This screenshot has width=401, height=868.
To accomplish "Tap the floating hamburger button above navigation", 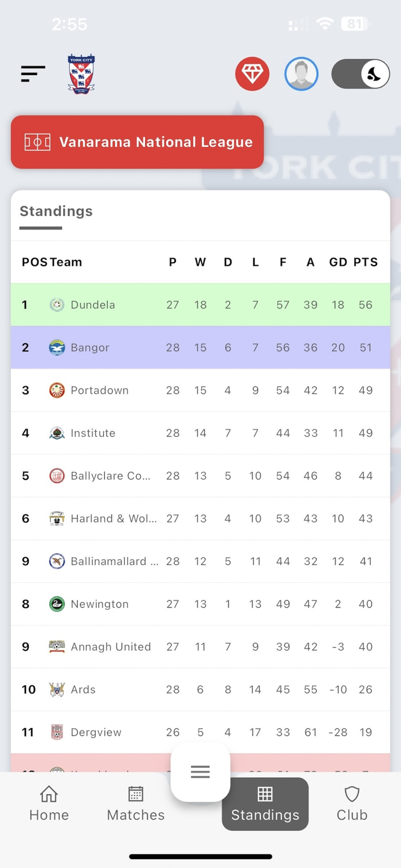I will click(200, 772).
